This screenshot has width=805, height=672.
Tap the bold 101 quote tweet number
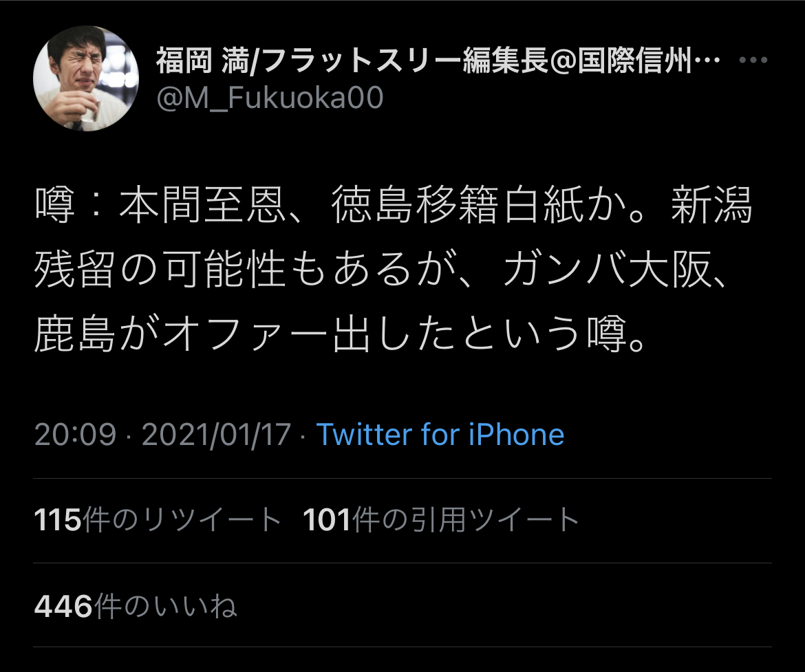coord(327,519)
